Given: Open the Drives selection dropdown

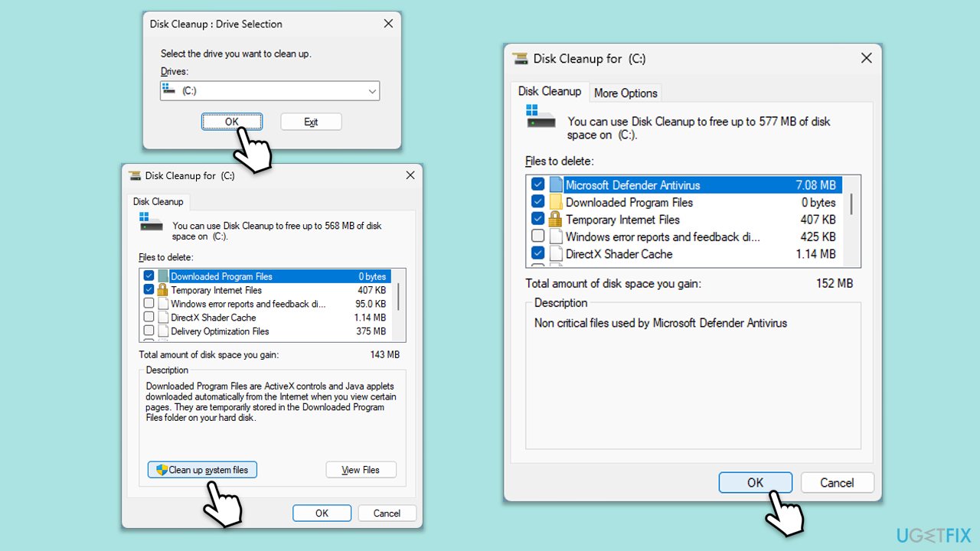Looking at the screenshot, I should tap(374, 90).
